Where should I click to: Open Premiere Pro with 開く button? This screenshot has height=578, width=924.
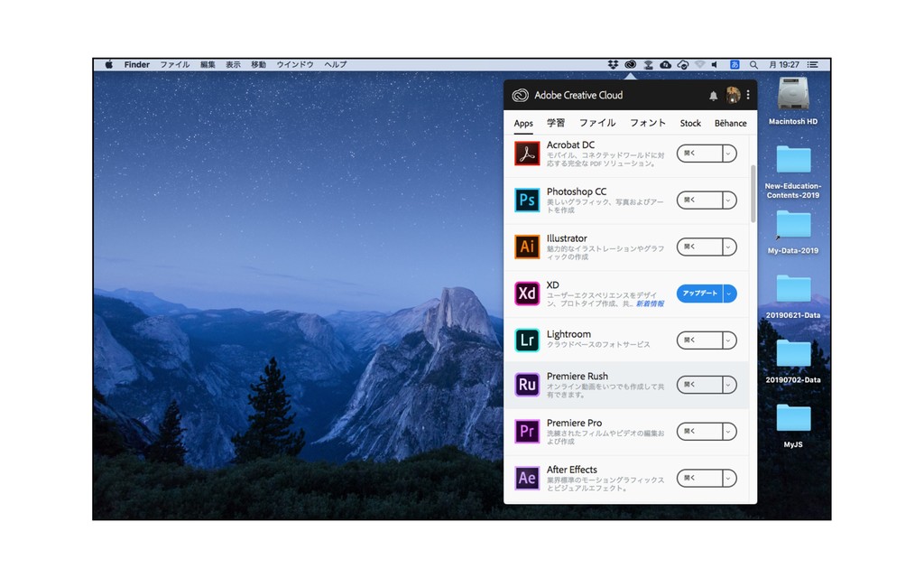699,431
